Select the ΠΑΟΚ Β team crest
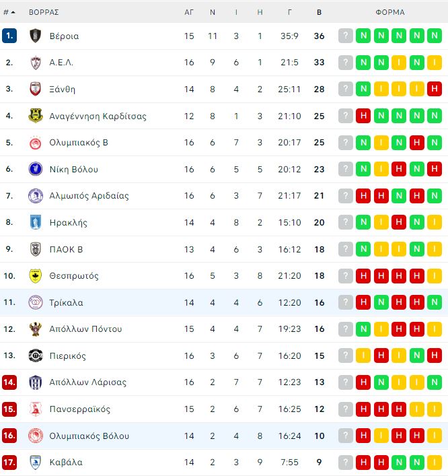Viewport: 448px width, 476px height. [36, 249]
